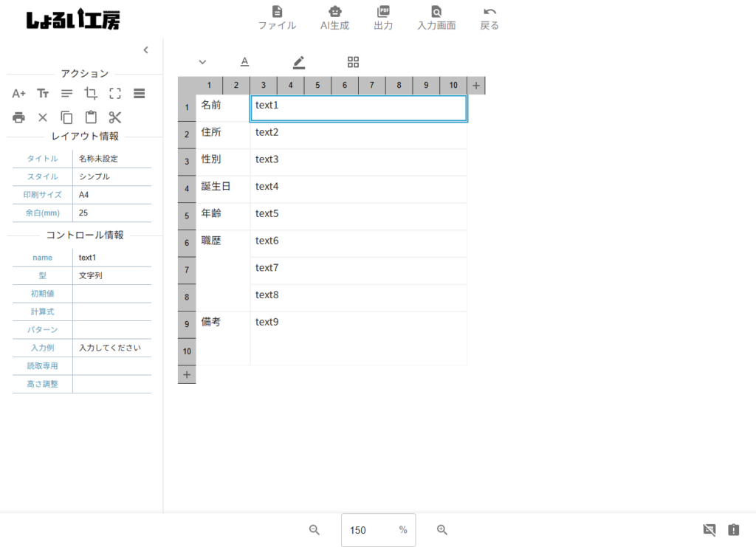This screenshot has width=756, height=547.
Task: Click the scissors cut icon
Action: [x=114, y=117]
